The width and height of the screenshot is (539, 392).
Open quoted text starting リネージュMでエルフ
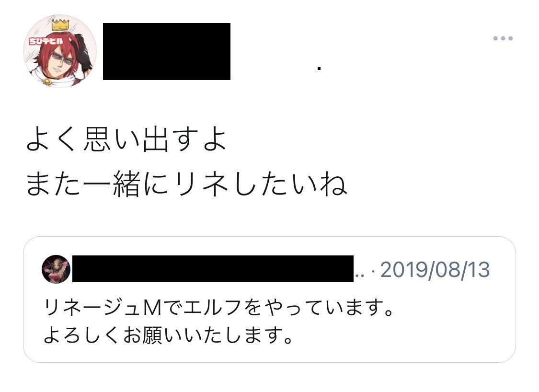(x=218, y=307)
